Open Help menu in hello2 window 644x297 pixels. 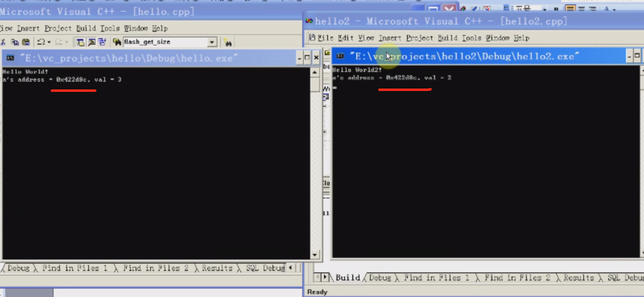(x=521, y=38)
